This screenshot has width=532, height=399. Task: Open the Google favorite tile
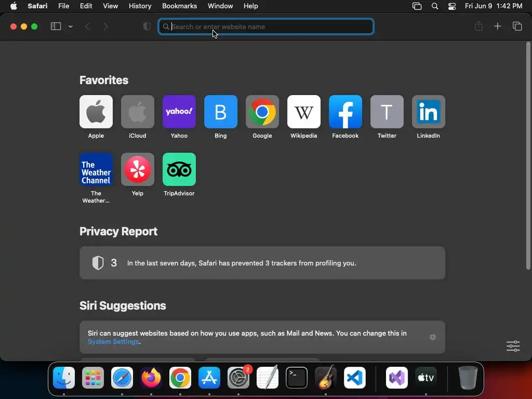pyautogui.click(x=262, y=112)
